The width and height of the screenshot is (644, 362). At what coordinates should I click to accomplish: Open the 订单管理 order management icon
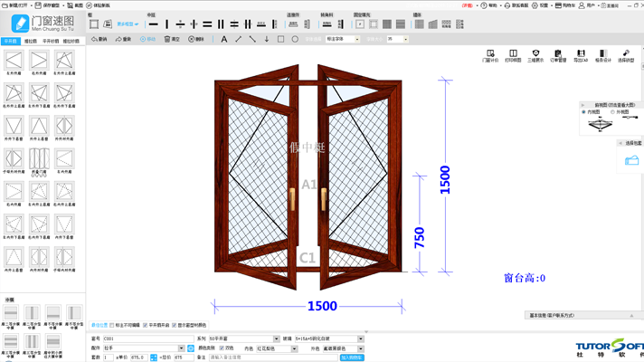[557, 56]
